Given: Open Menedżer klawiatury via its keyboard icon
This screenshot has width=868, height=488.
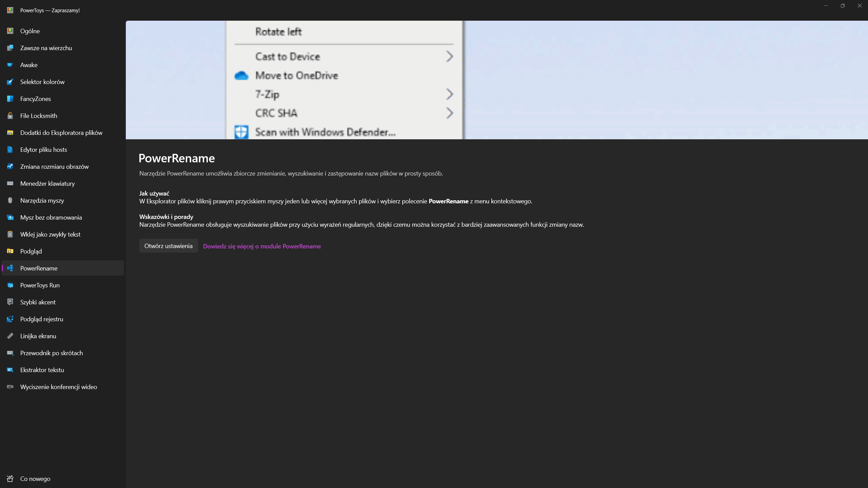Looking at the screenshot, I should 10,183.
